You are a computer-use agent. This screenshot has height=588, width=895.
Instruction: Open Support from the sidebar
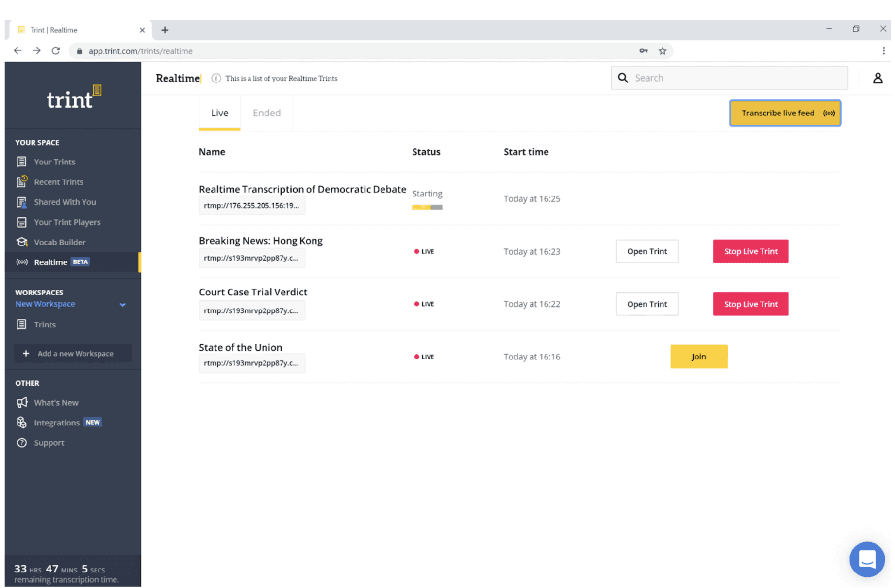click(49, 442)
